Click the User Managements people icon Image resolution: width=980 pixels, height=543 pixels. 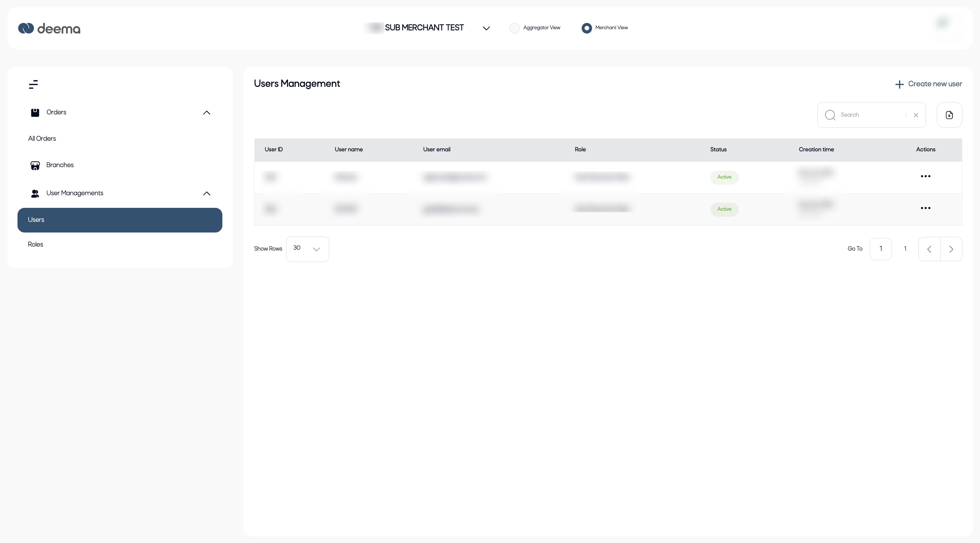35,193
